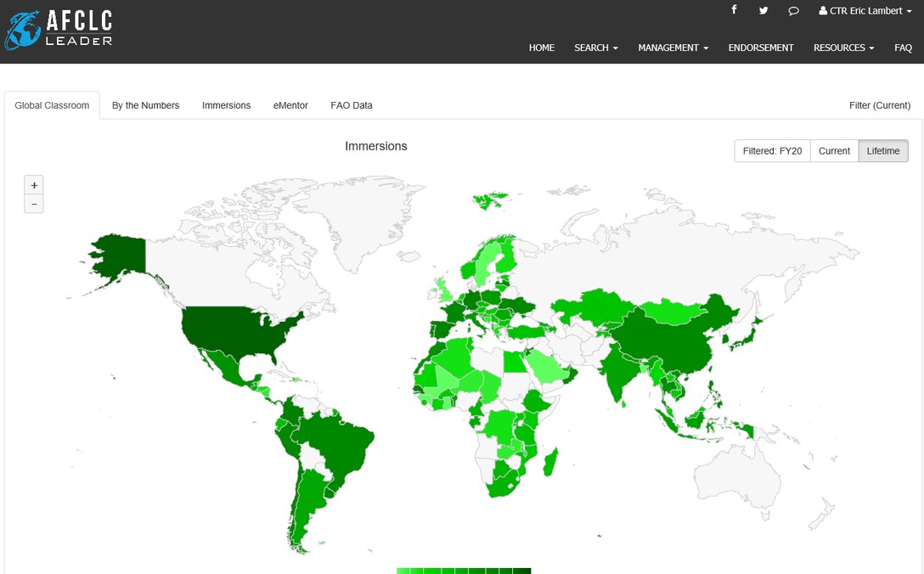Open CTR Eric Lambert user menu
Viewport: 924px width, 574px height.
point(865,11)
